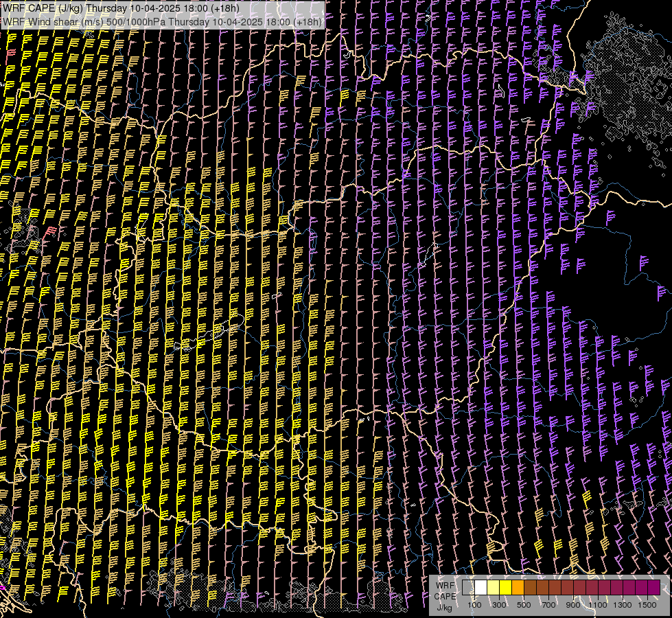Click the legend value 1100
672x618 pixels.
click(x=597, y=605)
